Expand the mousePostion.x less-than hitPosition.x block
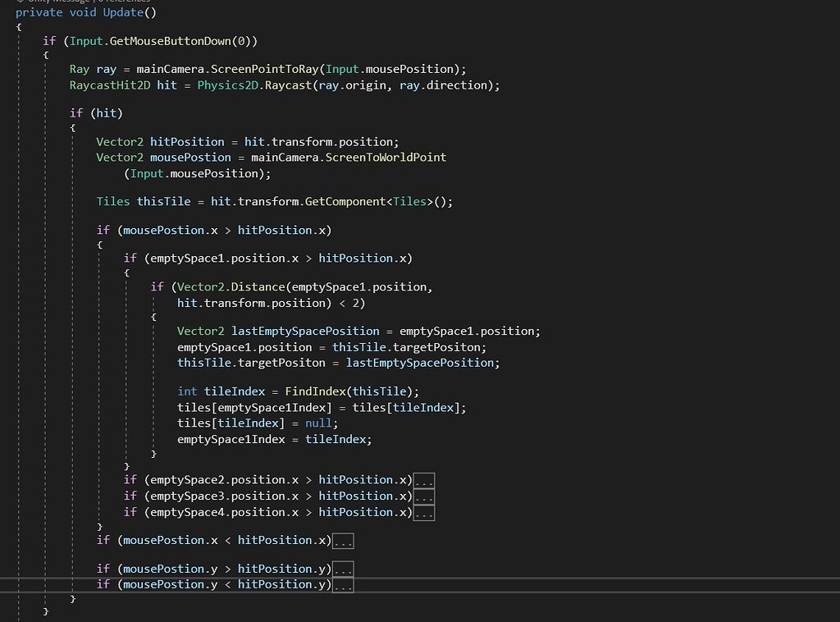This screenshot has height=622, width=840. coord(342,540)
